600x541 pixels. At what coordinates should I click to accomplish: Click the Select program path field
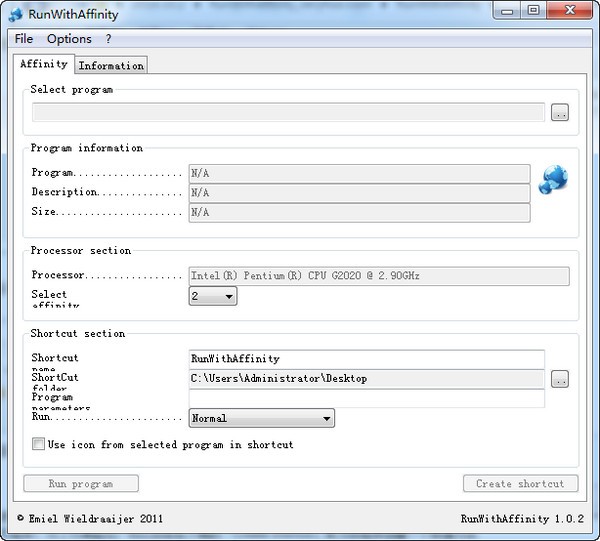(x=288, y=112)
